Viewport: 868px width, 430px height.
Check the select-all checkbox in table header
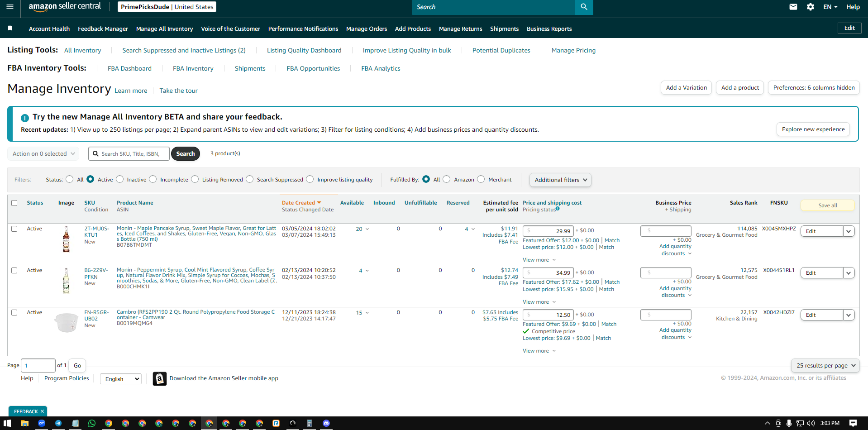(14, 203)
